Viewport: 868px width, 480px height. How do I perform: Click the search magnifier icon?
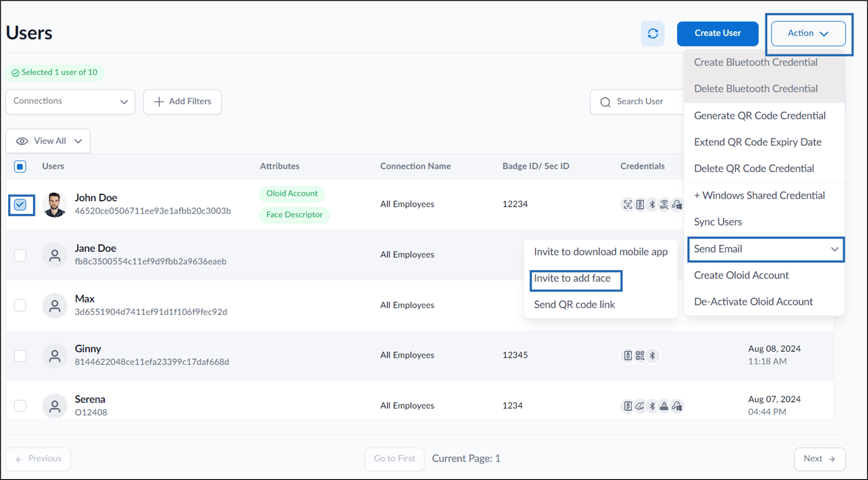(x=605, y=102)
